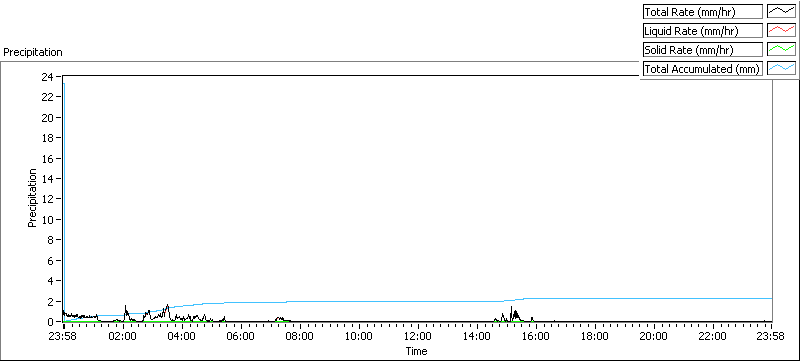The image size is (800, 361).
Task: Click the Total Rate black line swatch
Action: coord(782,11)
